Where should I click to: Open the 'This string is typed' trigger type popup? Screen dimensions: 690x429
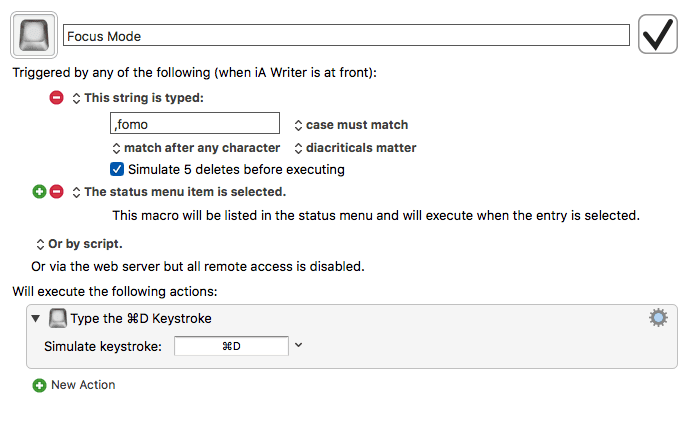pos(138,98)
